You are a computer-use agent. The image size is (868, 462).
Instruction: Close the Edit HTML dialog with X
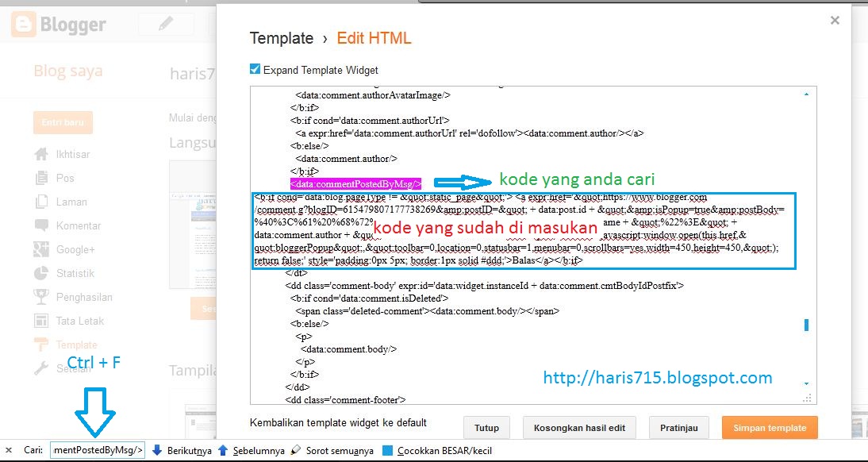point(835,21)
